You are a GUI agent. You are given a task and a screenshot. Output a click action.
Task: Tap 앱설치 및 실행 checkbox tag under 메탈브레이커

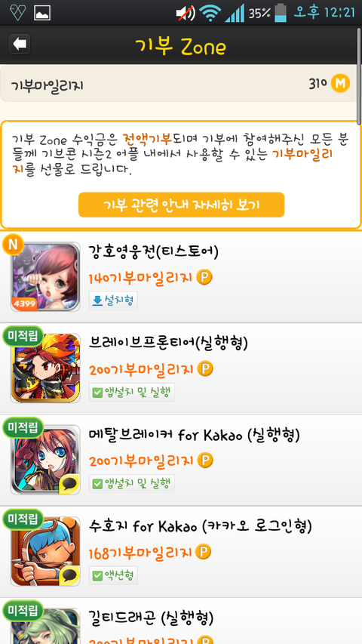[132, 484]
